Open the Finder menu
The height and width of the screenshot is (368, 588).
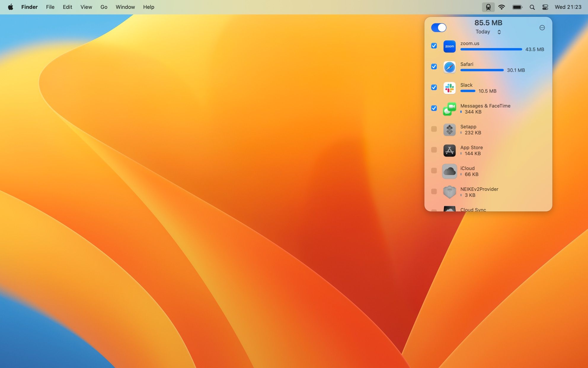point(29,7)
